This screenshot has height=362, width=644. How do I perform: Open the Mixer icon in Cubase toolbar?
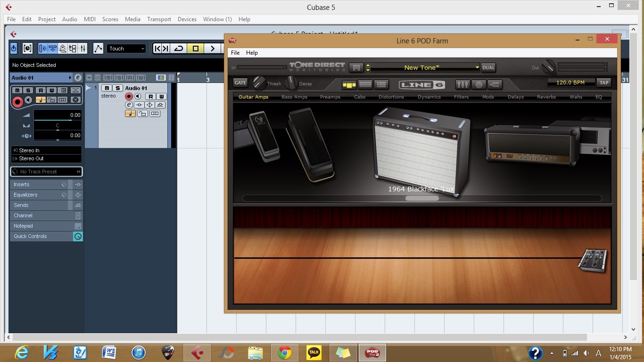[83, 48]
